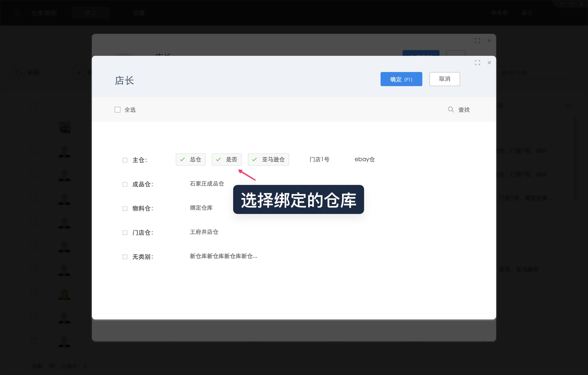Check the 无类别 category checkbox
This screenshot has width=588, height=375.
tap(125, 257)
